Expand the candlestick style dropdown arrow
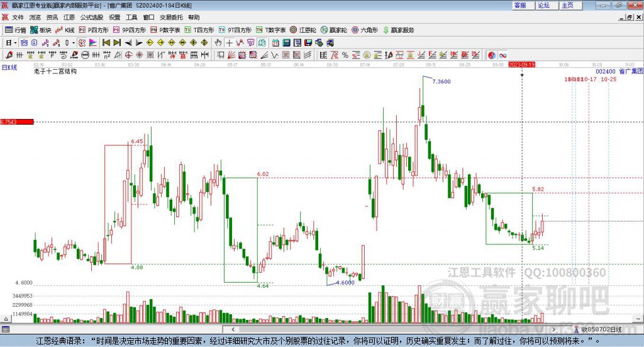Image resolution: width=644 pixels, height=347 pixels. 74,43
